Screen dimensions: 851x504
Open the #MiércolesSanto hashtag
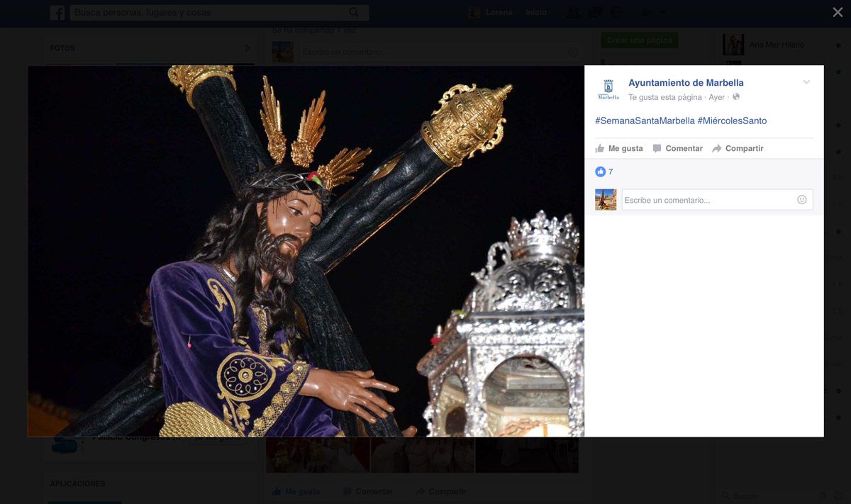click(x=732, y=121)
